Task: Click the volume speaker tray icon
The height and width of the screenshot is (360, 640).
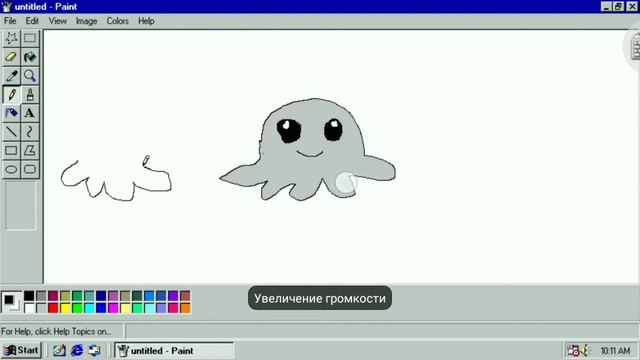Action: (x=585, y=350)
